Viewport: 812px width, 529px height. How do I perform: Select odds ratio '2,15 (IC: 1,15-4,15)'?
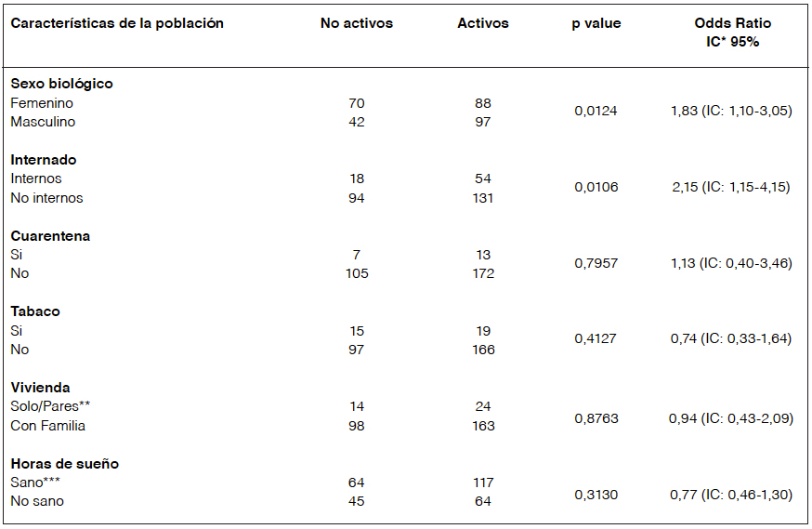click(731, 188)
